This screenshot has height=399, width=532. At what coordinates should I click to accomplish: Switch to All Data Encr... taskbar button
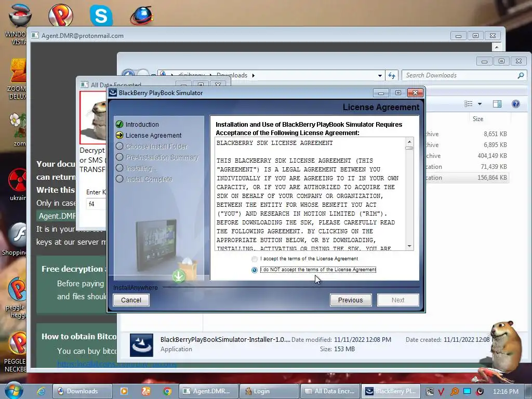click(x=330, y=391)
